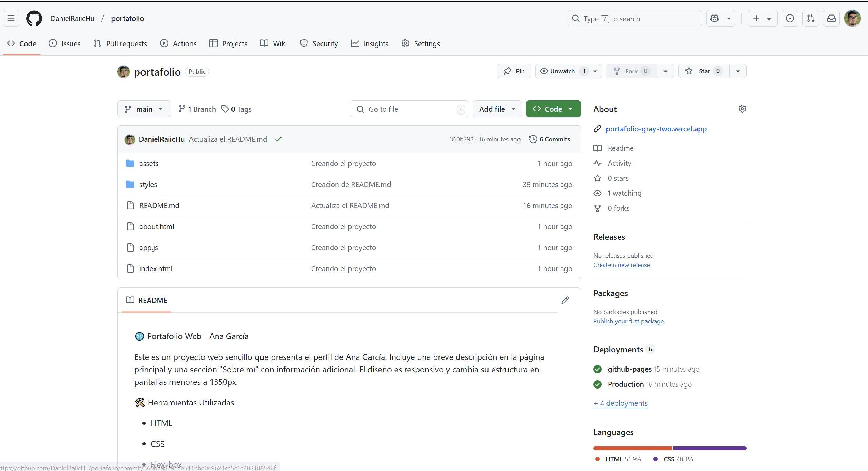Open the repository Settings tab
Image resolution: width=868 pixels, height=471 pixels.
coord(421,43)
